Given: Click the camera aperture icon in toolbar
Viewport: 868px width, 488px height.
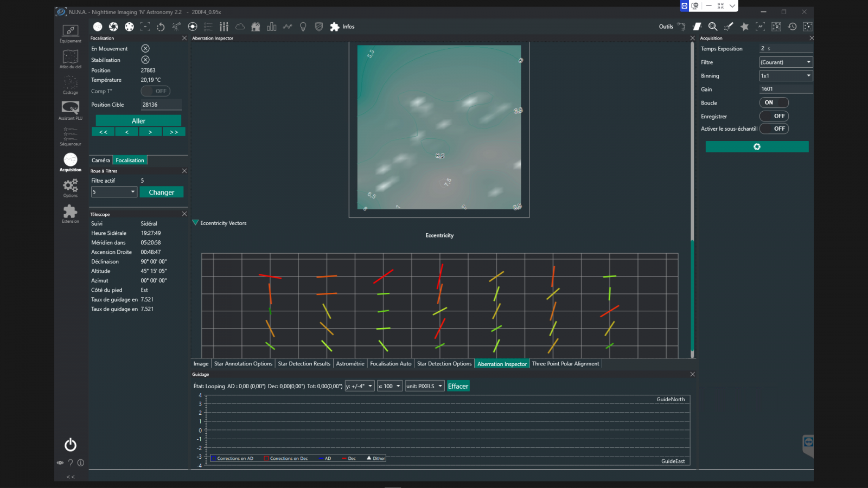Looking at the screenshot, I should [x=113, y=27].
